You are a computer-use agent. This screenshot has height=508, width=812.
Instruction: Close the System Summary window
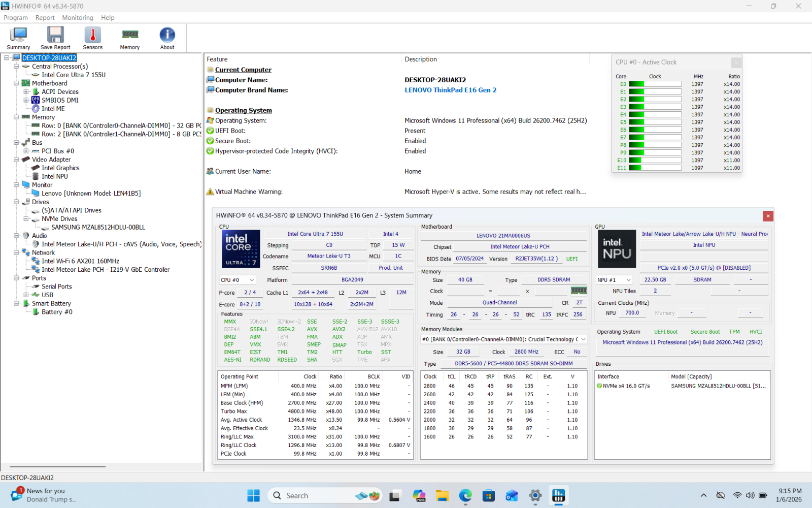pyautogui.click(x=768, y=216)
